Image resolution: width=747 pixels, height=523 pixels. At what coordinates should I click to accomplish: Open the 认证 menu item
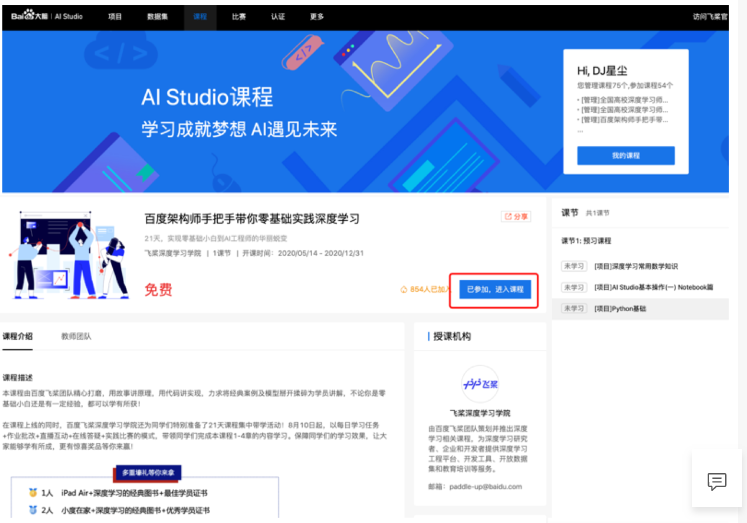(x=278, y=17)
